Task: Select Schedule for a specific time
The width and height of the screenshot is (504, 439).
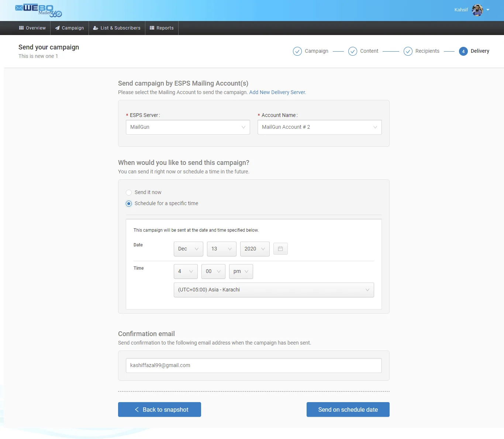Action: [x=129, y=204]
